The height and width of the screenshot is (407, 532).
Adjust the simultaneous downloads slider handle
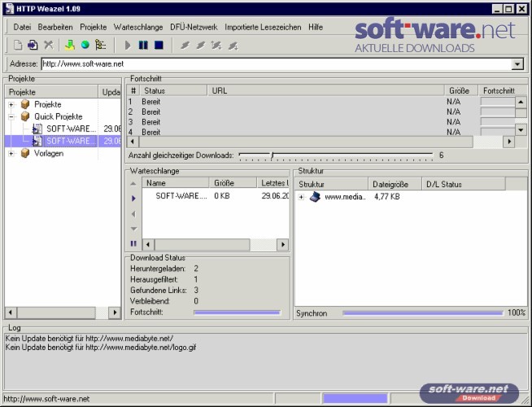(273, 155)
